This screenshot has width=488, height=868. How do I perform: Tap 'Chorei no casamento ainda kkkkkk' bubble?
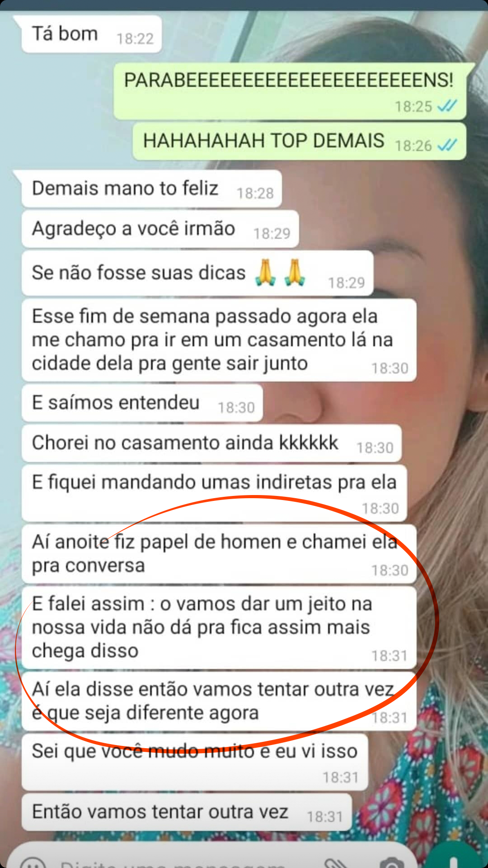click(x=211, y=443)
